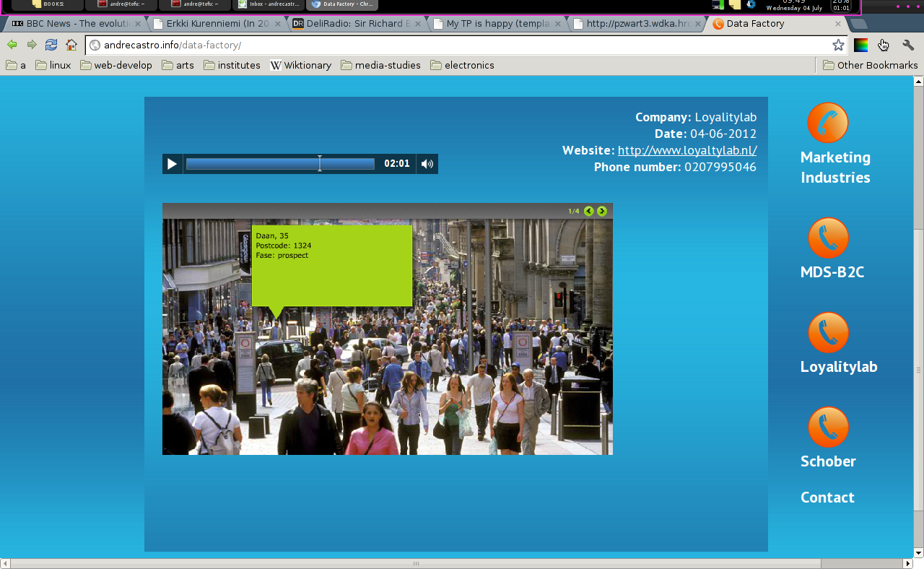Open the Wiktionary bookmark
The height and width of the screenshot is (569, 924).
click(x=301, y=65)
